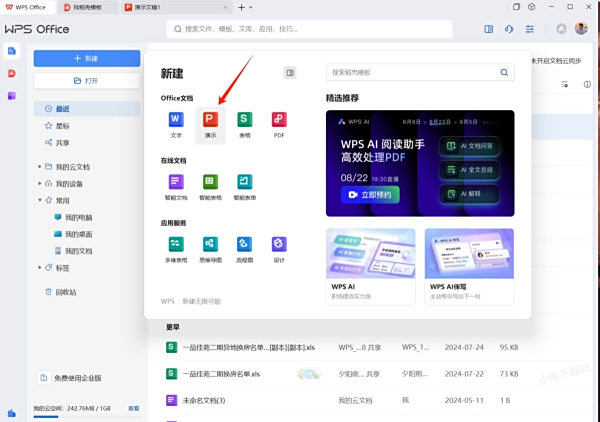The height and width of the screenshot is (422, 600).
Task: Open the list filter icon at right
Action: coord(564,85)
